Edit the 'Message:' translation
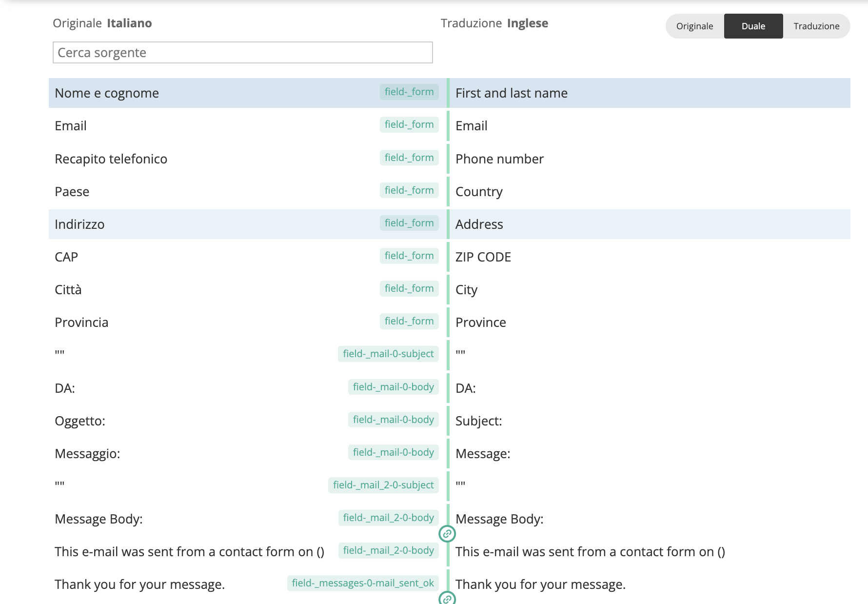The width and height of the screenshot is (868, 604). [x=650, y=453]
